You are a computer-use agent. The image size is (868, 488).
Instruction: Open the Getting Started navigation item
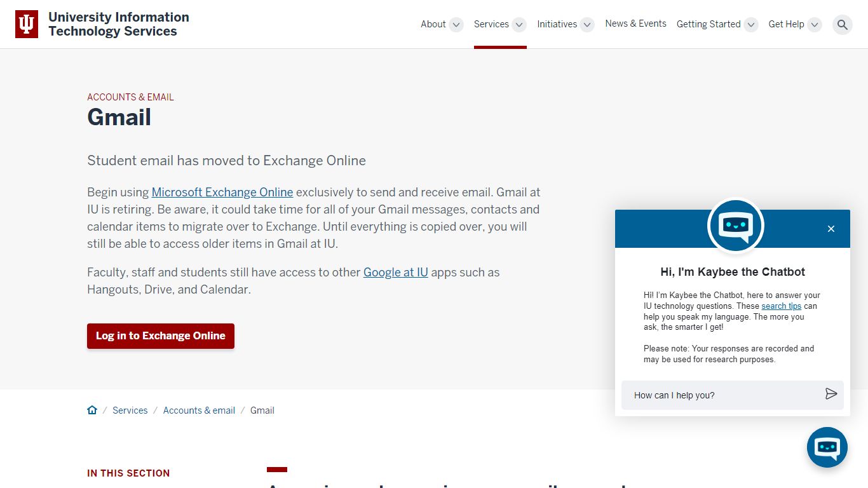pyautogui.click(x=709, y=24)
